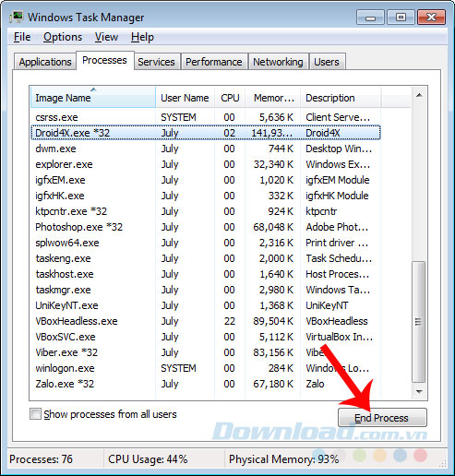Select the VBoxSVC.exe process
Image resolution: width=455 pixels, height=476 pixels.
[206, 337]
